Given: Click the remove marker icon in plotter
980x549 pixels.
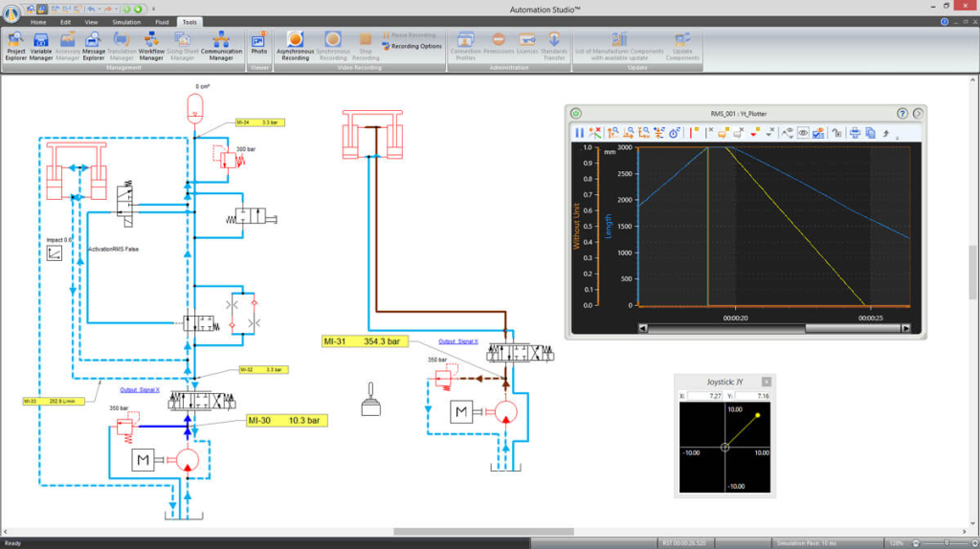Looking at the screenshot, I should tap(770, 132).
